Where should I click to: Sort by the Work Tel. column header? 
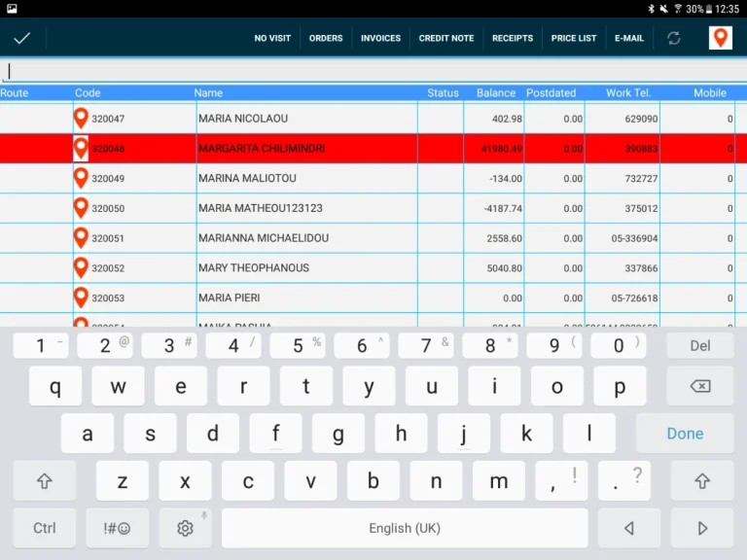628,93
